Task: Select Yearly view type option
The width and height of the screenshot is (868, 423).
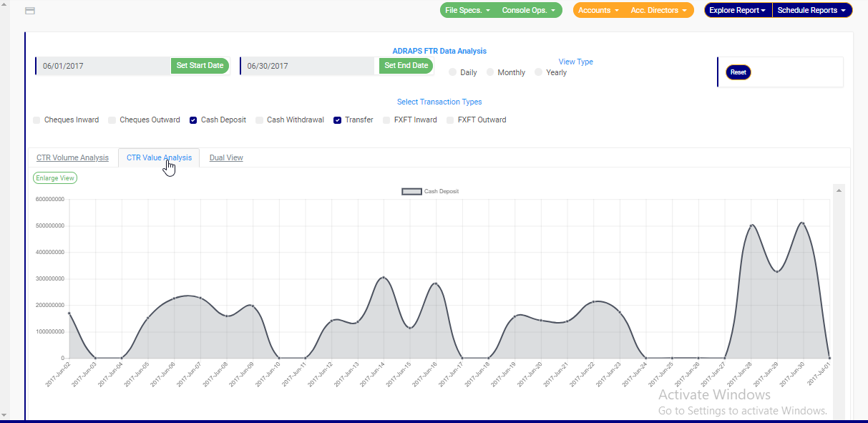Action: click(539, 72)
